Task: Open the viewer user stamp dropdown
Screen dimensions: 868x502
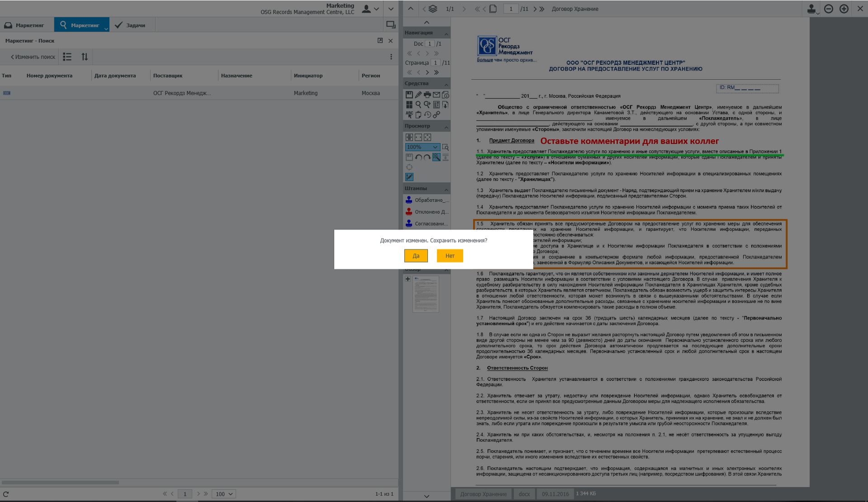Action: (x=813, y=9)
